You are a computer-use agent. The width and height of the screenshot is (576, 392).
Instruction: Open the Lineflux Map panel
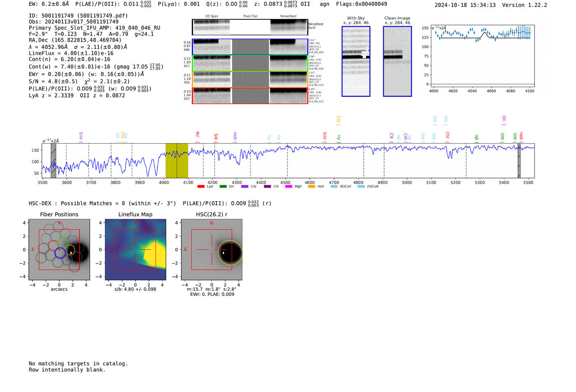135,250
